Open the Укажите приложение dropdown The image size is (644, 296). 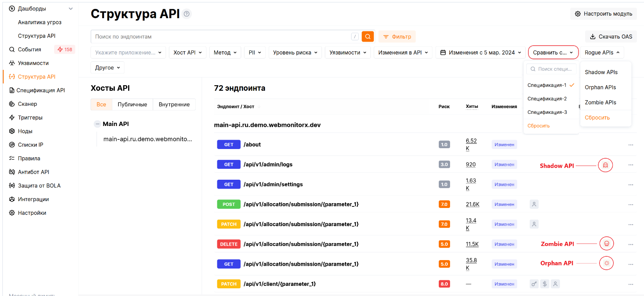tap(128, 52)
